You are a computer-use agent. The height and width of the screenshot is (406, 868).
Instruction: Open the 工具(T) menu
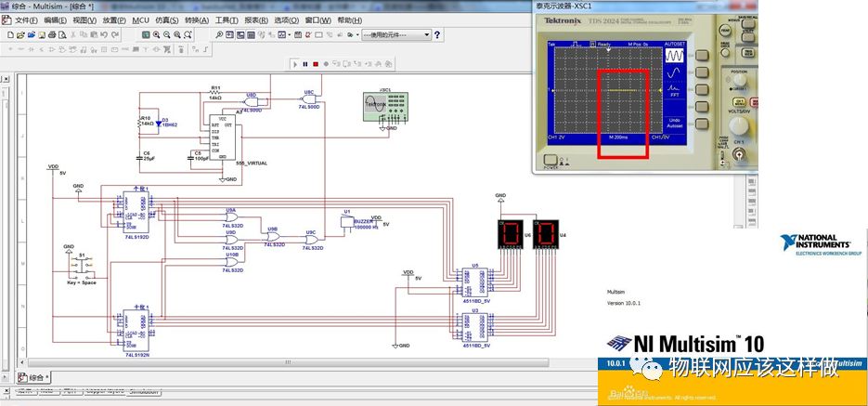point(227,20)
